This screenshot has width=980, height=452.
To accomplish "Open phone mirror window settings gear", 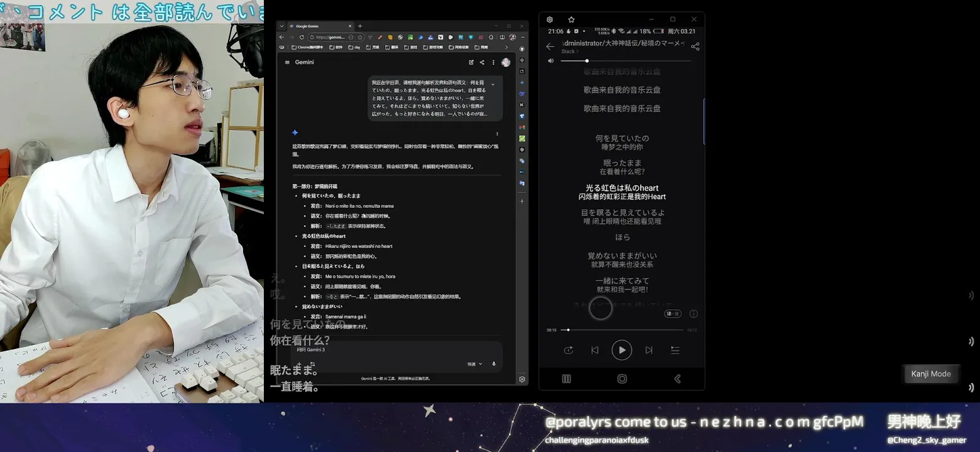I will [x=550, y=19].
